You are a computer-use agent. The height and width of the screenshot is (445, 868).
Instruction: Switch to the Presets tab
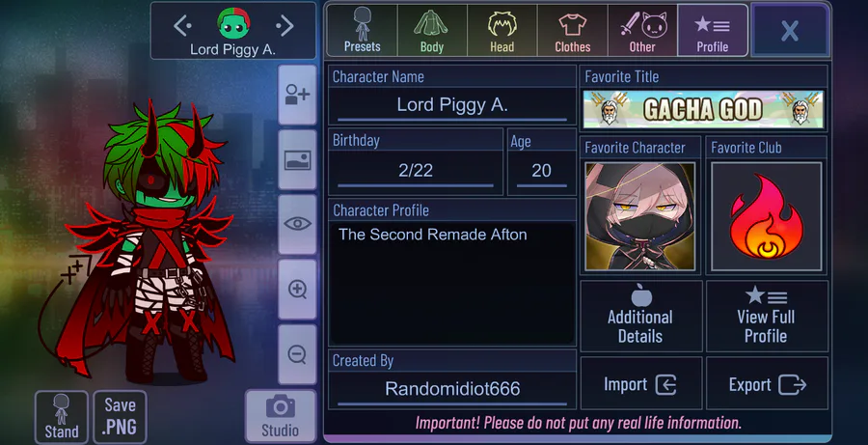pos(362,31)
